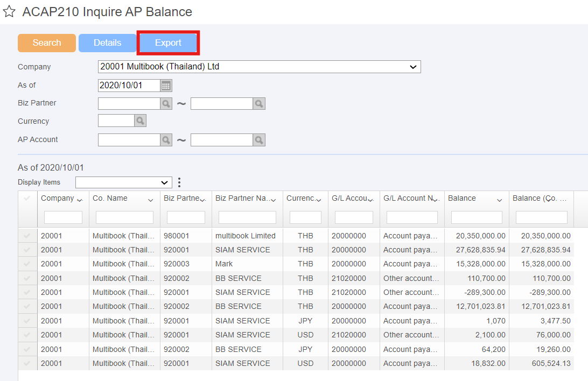Select the Co. balance 605,524.13 cell

[x=542, y=363]
